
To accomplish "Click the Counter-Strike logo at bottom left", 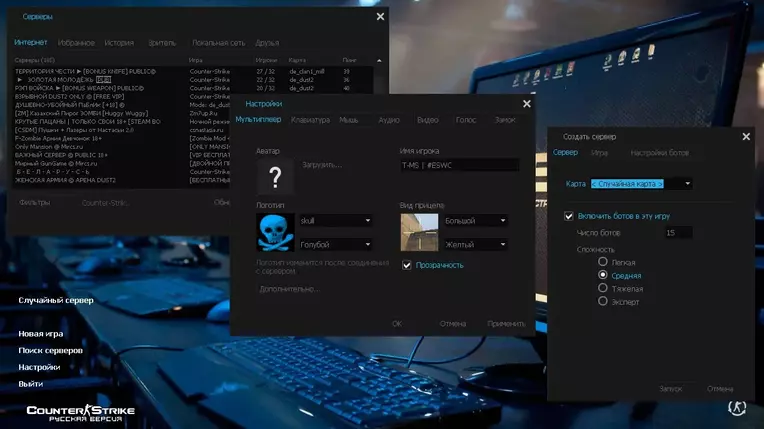I will coord(80,412).
